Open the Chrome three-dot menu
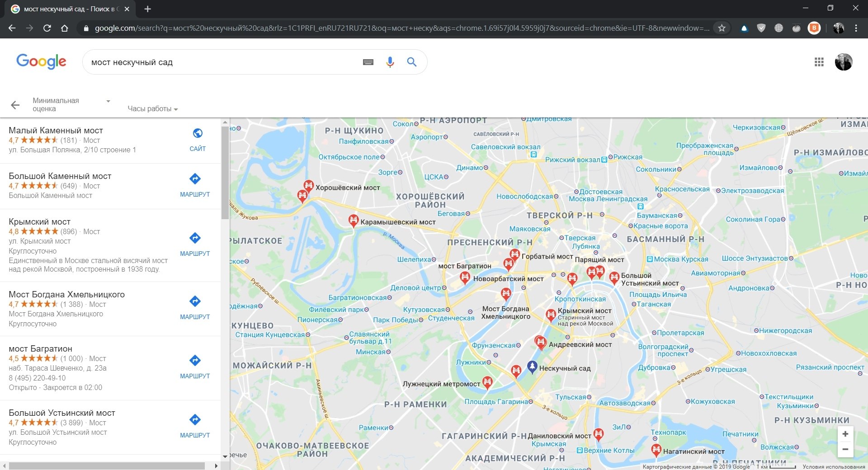Image resolution: width=868 pixels, height=470 pixels. 856,28
